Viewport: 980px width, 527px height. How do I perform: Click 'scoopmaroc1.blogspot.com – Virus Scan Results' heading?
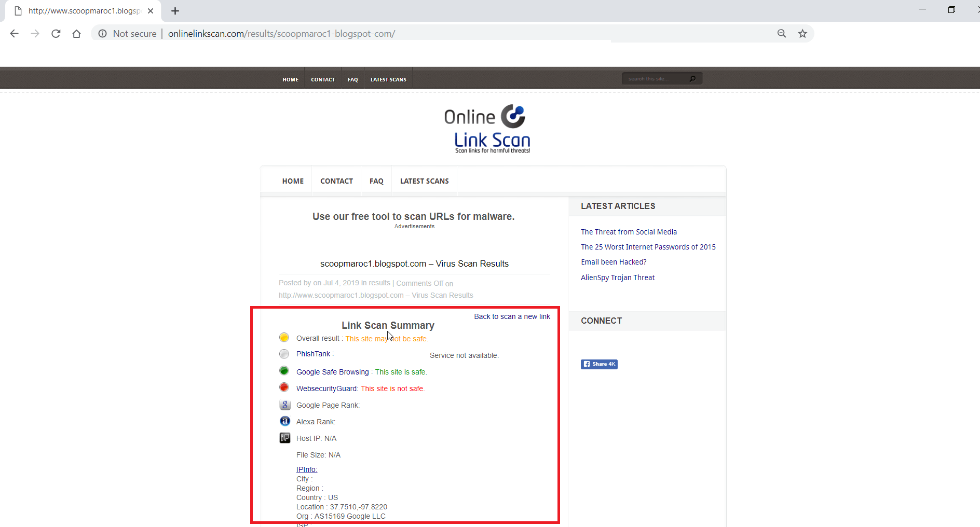point(414,263)
